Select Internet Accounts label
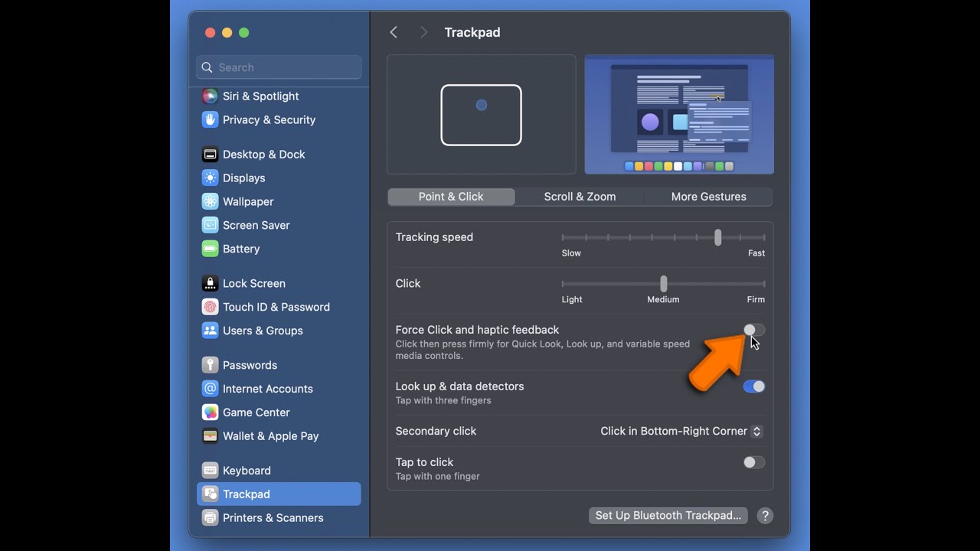The width and height of the screenshot is (980, 551). [268, 390]
